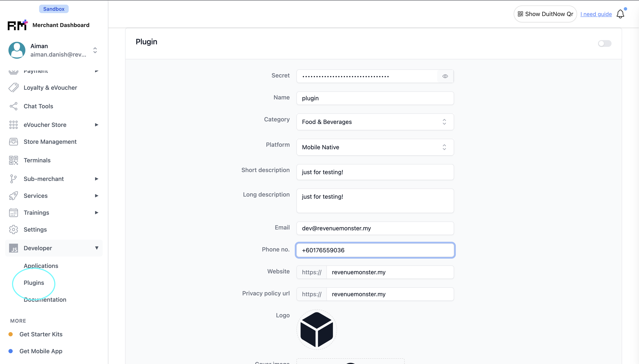The width and height of the screenshot is (639, 364).
Task: Open Developer Documentation link
Action: (45, 300)
